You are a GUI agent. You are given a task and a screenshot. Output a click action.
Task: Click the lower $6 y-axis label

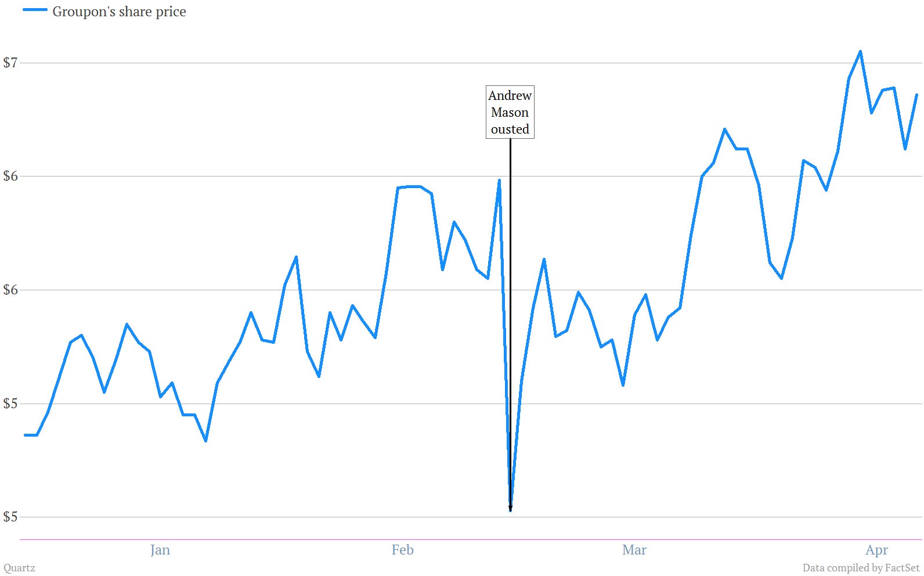(10, 290)
